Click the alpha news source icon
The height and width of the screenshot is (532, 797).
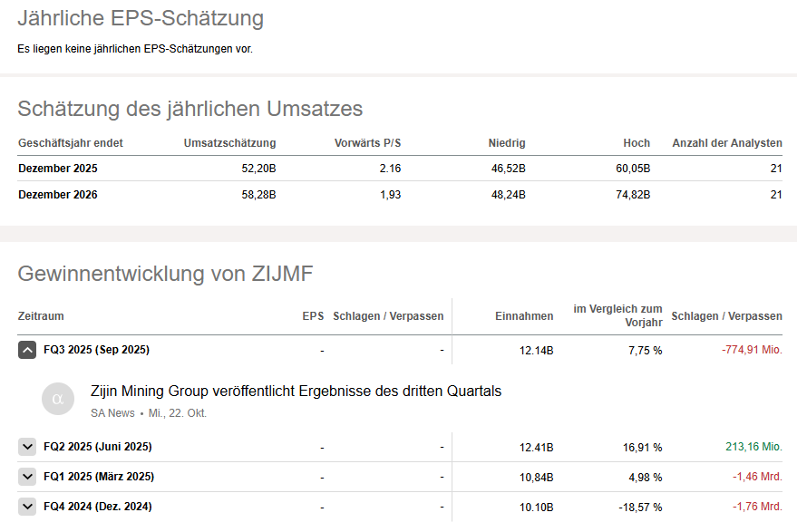click(58, 399)
